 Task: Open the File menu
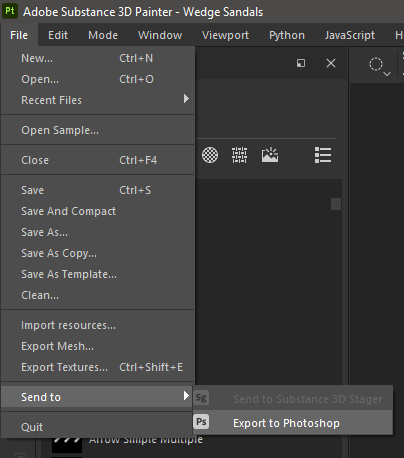(x=19, y=35)
